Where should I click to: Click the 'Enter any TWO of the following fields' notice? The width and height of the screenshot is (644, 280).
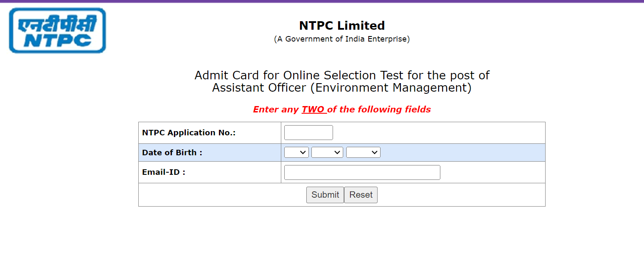[342, 109]
